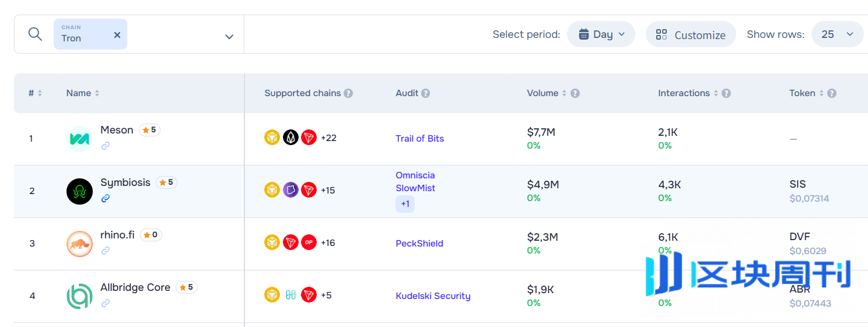Show help for Audit column
The height and width of the screenshot is (327, 868).
(426, 93)
